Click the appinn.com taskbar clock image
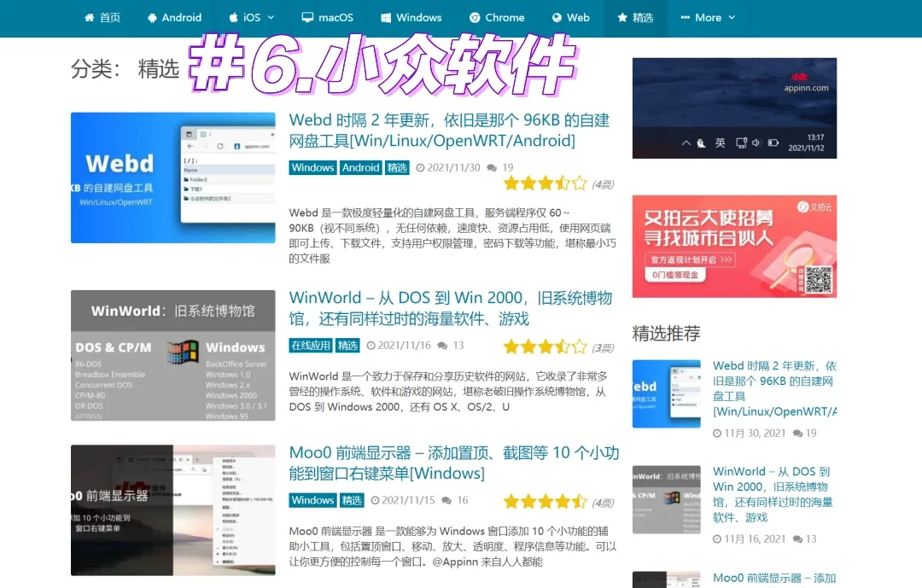Screen dimensions: 922x588 click(734, 108)
